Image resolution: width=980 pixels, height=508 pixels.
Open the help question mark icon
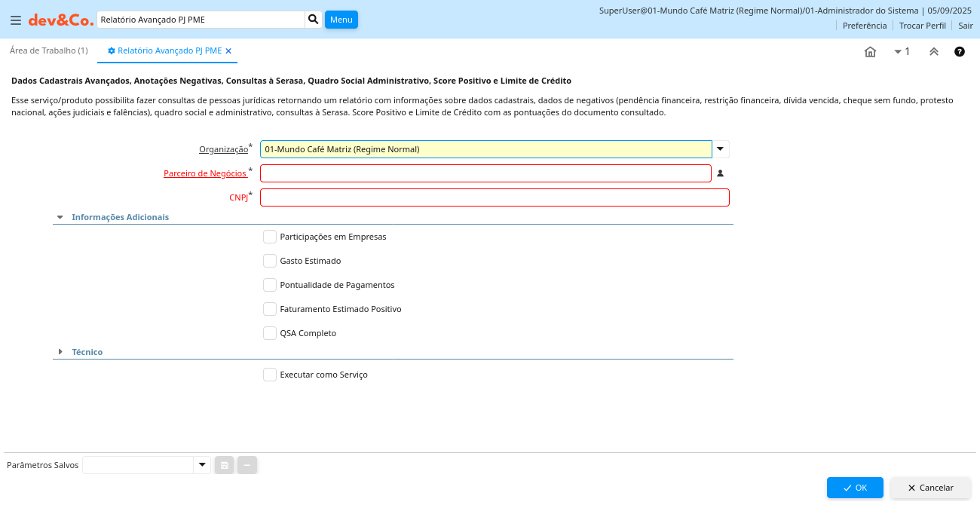tap(960, 52)
